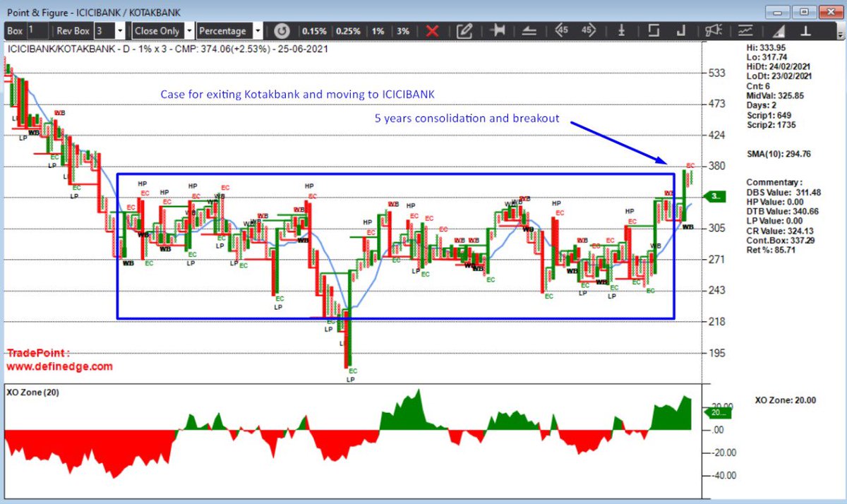Click the square bracket pattern tool icon

coord(653,30)
